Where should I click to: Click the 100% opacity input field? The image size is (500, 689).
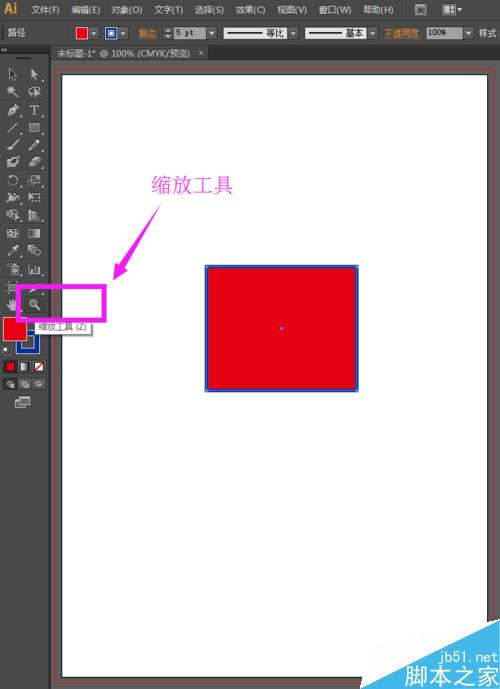click(x=444, y=33)
